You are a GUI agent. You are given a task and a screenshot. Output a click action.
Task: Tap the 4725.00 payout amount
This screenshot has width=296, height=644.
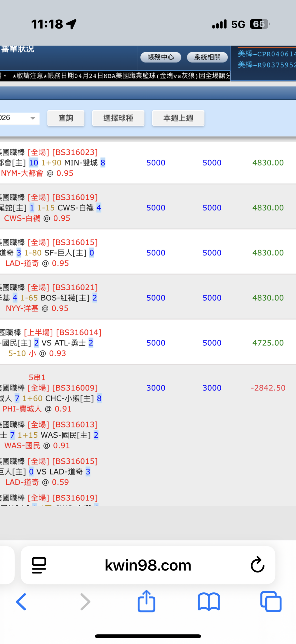[268, 343]
